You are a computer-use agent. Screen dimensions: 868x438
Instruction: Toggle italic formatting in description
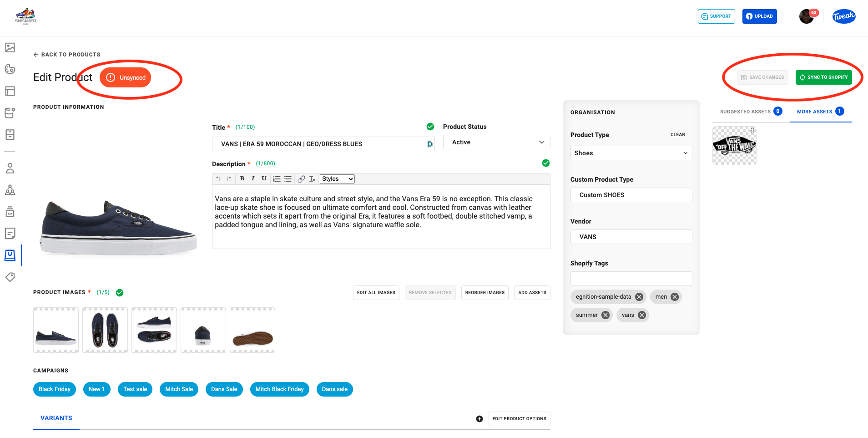[253, 179]
